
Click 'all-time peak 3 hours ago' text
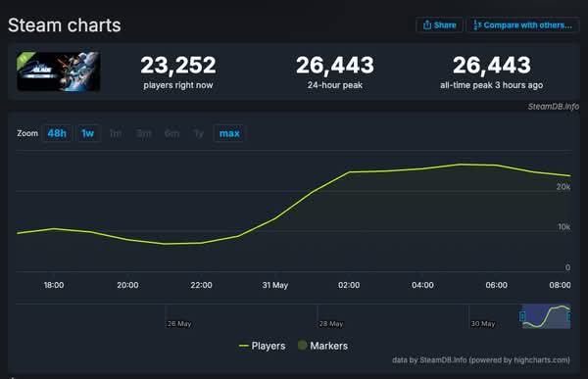point(491,85)
